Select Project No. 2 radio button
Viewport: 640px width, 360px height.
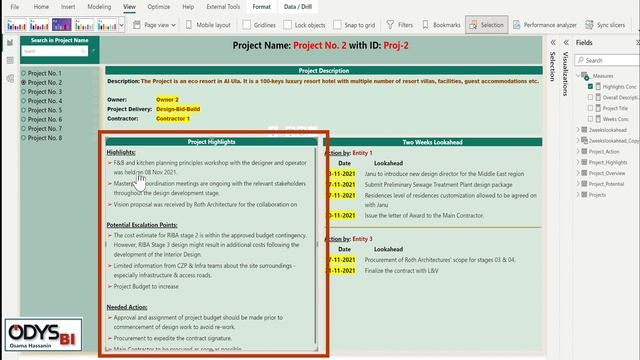click(x=23, y=82)
